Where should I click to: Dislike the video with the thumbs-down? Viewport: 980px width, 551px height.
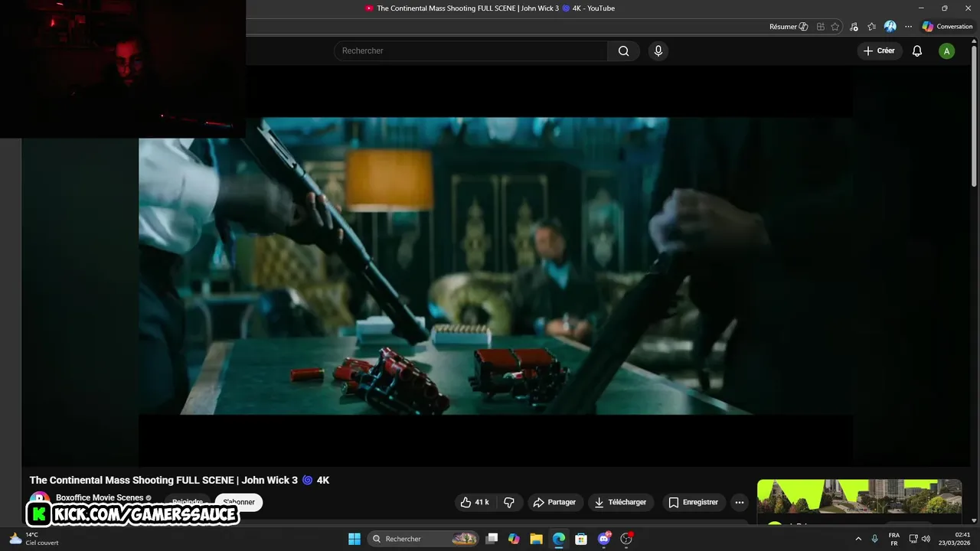(509, 502)
